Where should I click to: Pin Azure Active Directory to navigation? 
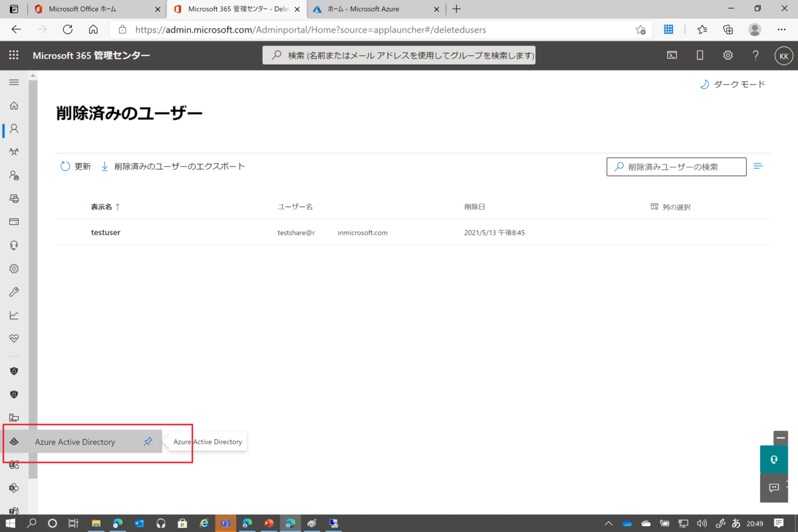coord(148,442)
